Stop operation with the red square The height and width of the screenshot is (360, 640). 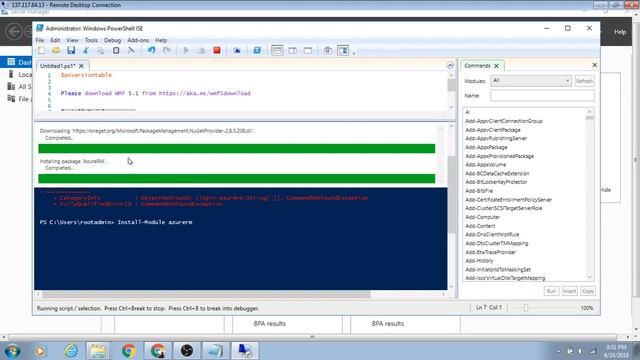coord(217,50)
